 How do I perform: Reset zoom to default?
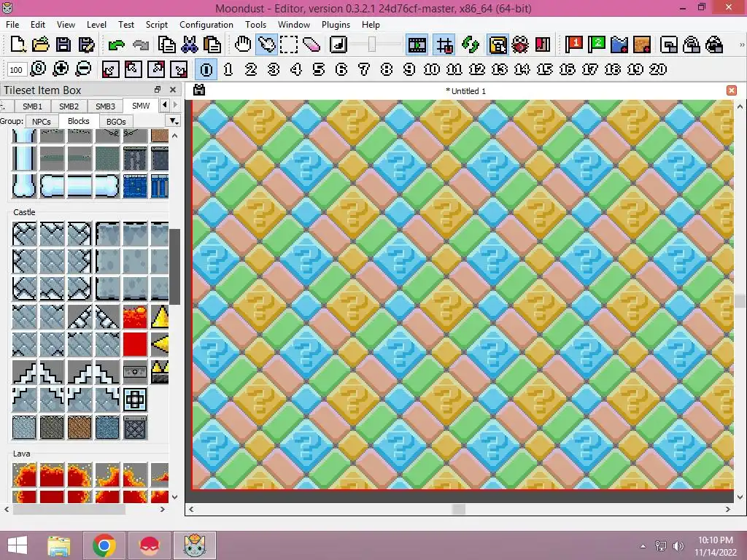(38, 69)
